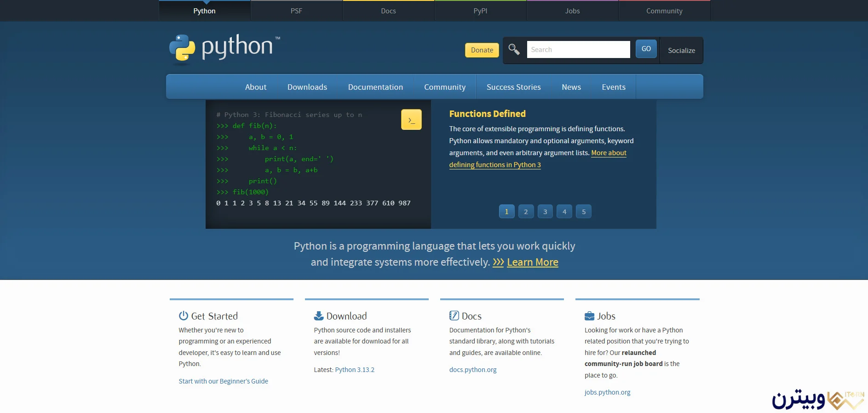Open the Python 3.13.2 latest release link

pyautogui.click(x=355, y=370)
